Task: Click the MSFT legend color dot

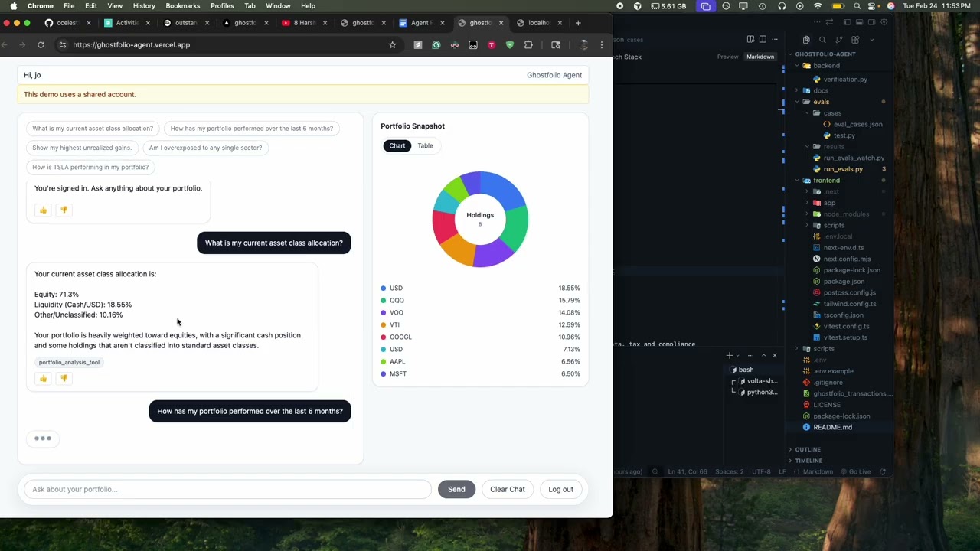Action: point(384,373)
